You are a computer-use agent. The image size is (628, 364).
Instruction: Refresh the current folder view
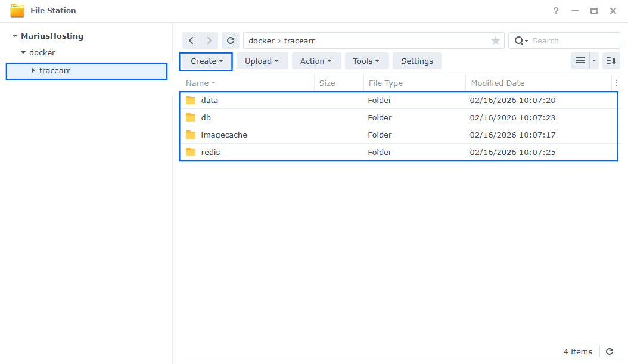231,40
